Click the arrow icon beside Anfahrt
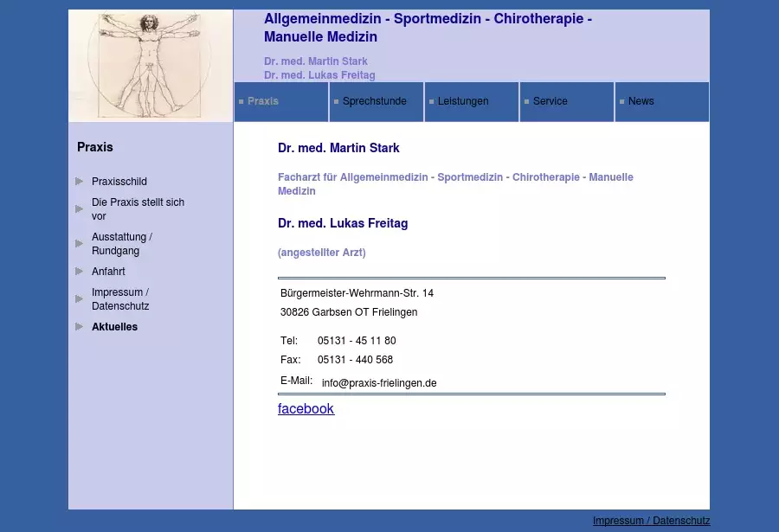This screenshot has width=779, height=532. (x=80, y=272)
